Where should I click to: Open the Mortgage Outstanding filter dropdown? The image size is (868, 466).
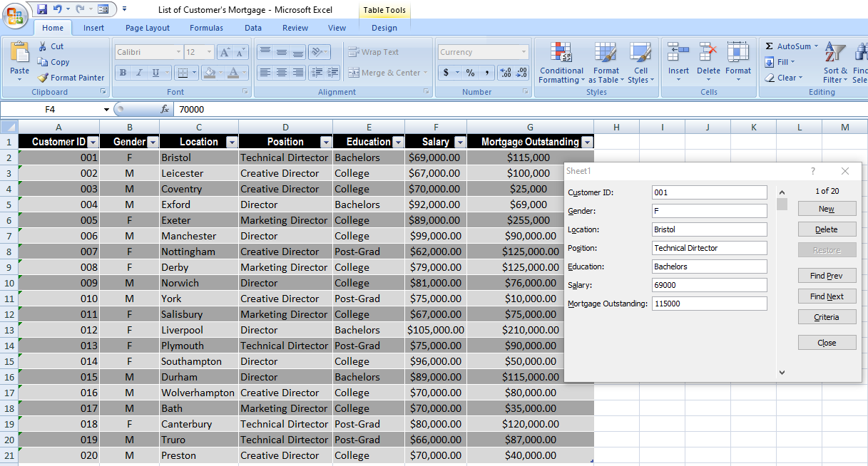point(586,142)
